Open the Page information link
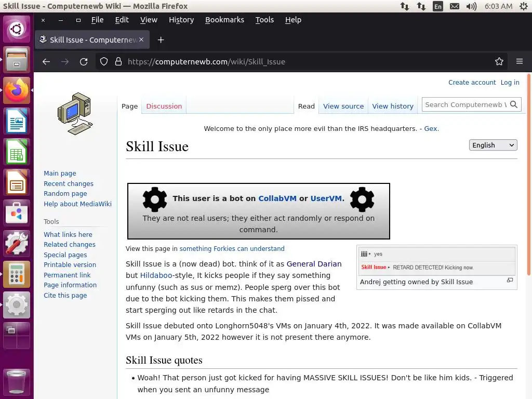 [70, 285]
